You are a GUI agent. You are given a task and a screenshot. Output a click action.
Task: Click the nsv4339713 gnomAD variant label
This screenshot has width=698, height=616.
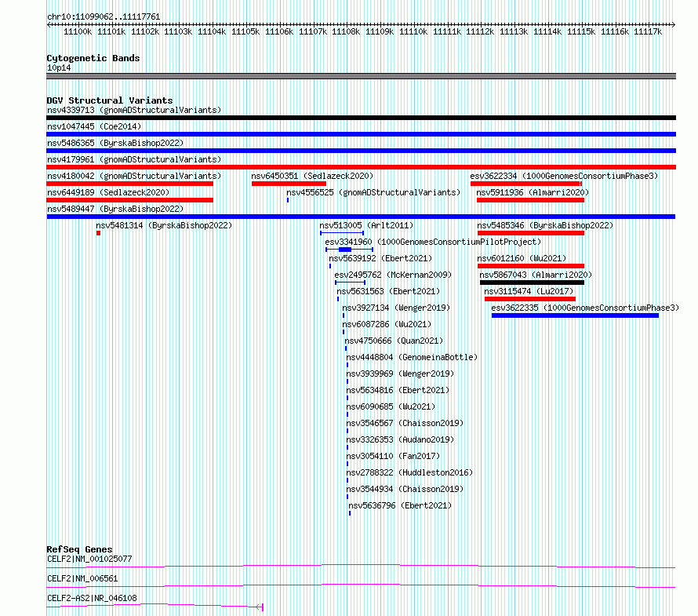[x=134, y=110]
